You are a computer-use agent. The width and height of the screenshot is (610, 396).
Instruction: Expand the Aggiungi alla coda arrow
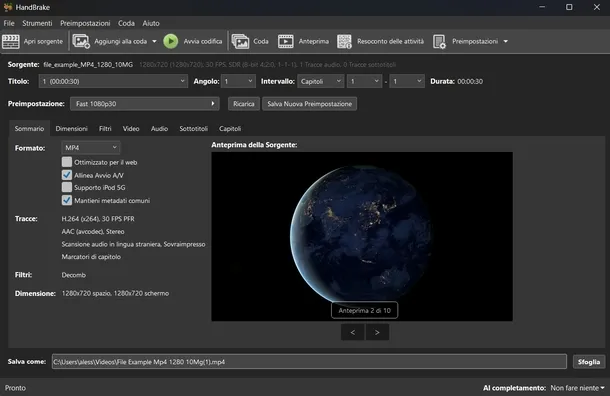click(154, 41)
